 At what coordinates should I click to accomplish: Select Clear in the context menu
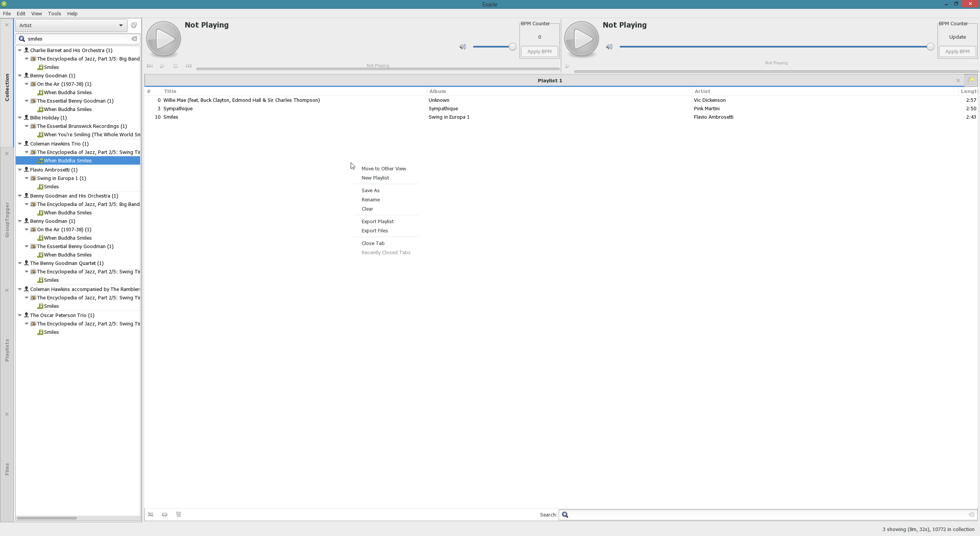pyautogui.click(x=386, y=209)
